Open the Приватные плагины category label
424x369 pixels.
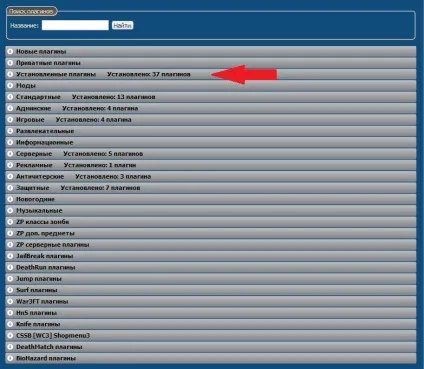point(48,63)
